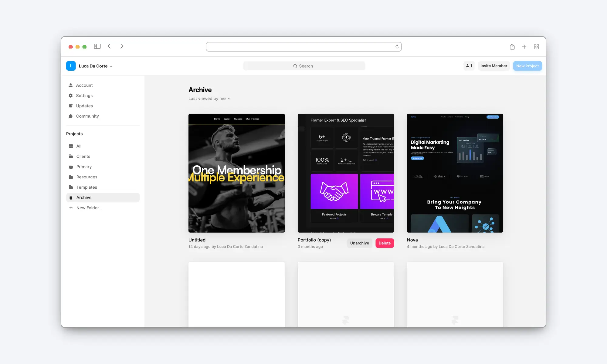Click the member count icon near Invite Member

pos(469,66)
